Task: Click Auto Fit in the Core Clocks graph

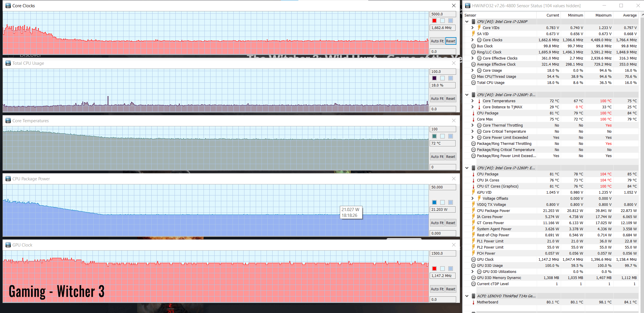Action: pyautogui.click(x=437, y=41)
